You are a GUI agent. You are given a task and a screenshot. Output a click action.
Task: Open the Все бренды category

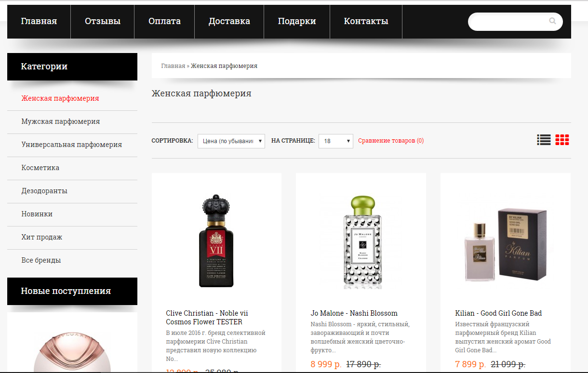coord(41,260)
